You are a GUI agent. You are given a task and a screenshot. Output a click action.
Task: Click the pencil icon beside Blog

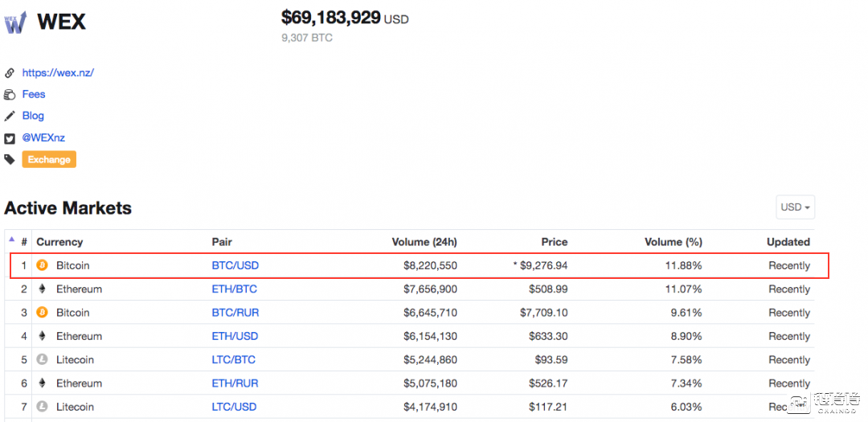click(x=9, y=117)
